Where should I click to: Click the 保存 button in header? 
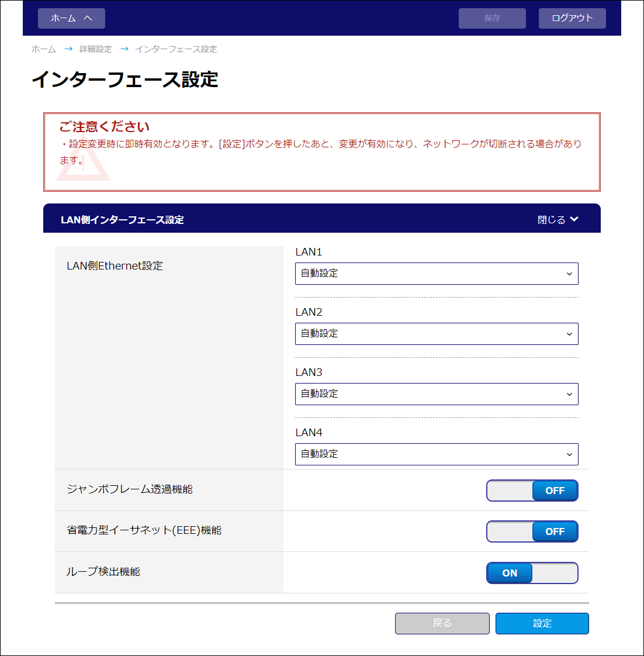(x=492, y=18)
